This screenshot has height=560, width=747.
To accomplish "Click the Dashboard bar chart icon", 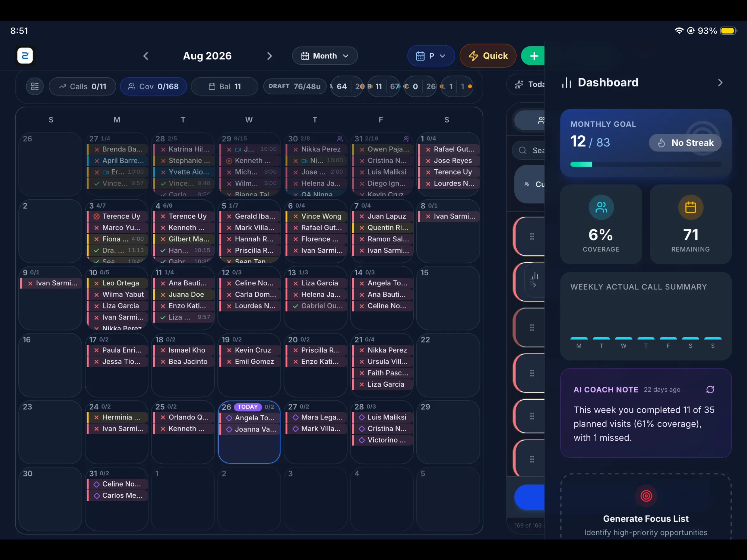I will pos(567,83).
